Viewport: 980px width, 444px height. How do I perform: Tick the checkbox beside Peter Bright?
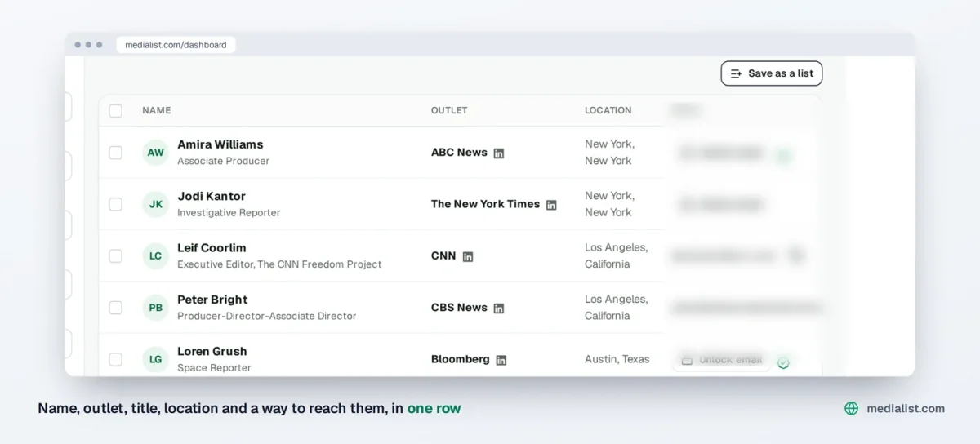point(116,308)
